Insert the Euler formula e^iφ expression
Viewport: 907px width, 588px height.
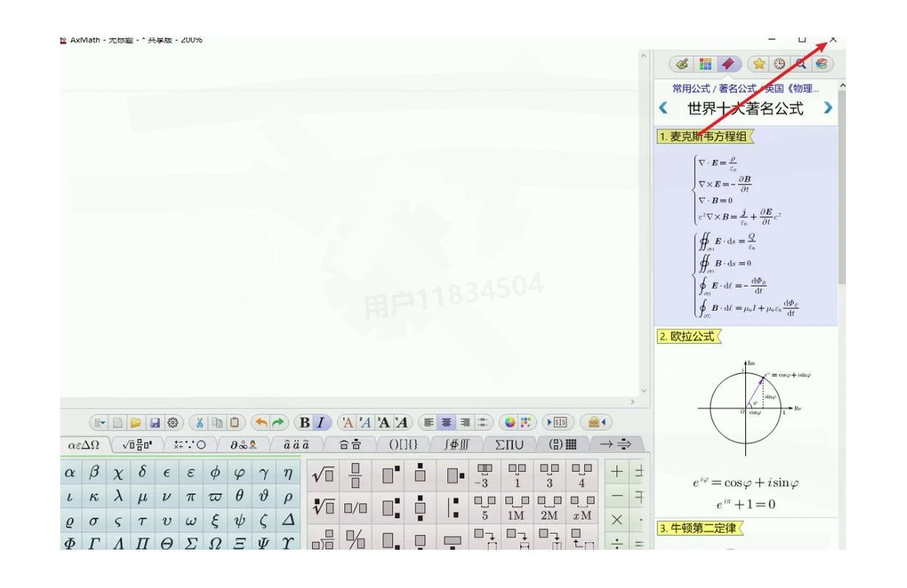[746, 484]
